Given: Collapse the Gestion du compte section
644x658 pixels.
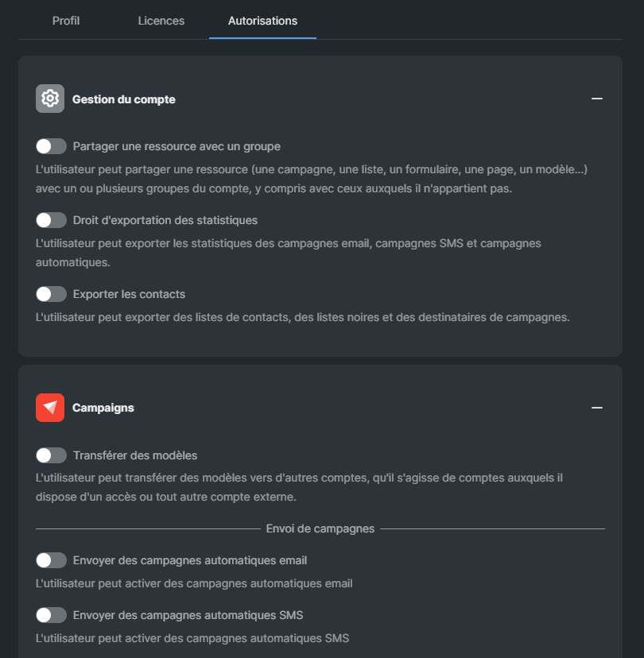Looking at the screenshot, I should 597,98.
